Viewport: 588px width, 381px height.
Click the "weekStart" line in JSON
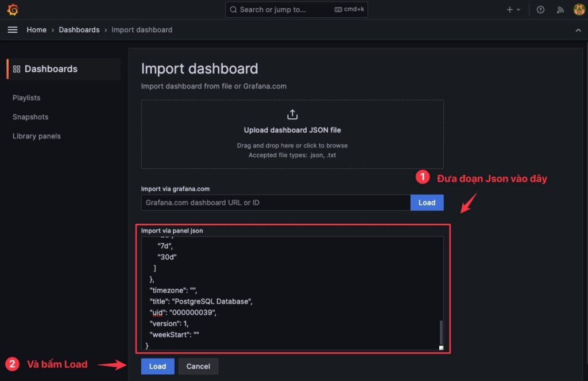pyautogui.click(x=174, y=335)
